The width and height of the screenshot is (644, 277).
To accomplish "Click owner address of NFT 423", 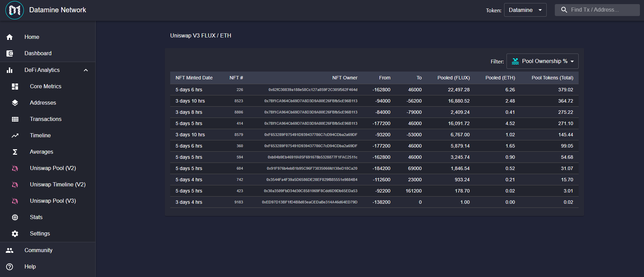I will [311, 191].
